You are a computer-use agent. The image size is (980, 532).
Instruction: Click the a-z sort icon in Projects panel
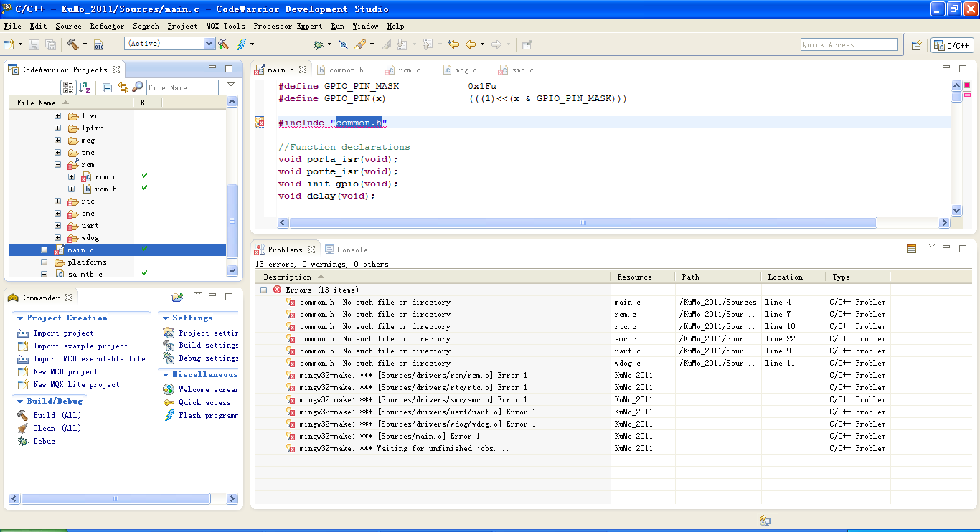[x=85, y=87]
